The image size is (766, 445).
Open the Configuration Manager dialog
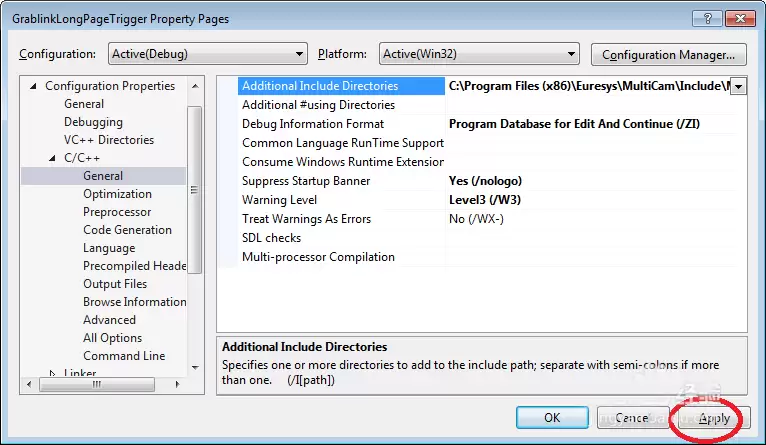[669, 54]
